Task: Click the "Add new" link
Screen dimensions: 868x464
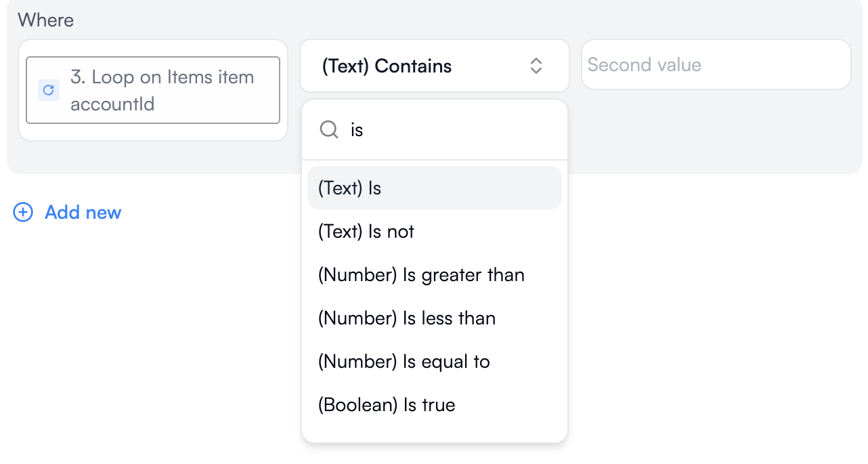Action: click(83, 213)
